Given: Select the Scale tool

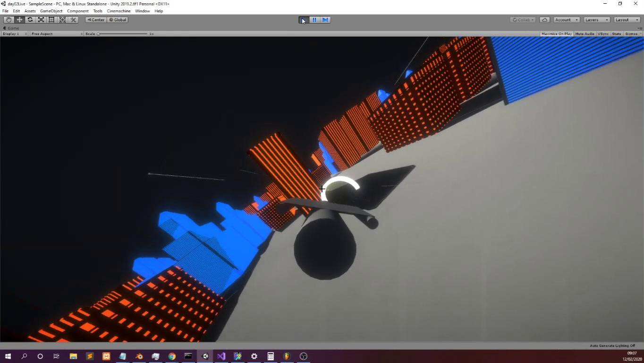Looking at the screenshot, I should click(41, 20).
